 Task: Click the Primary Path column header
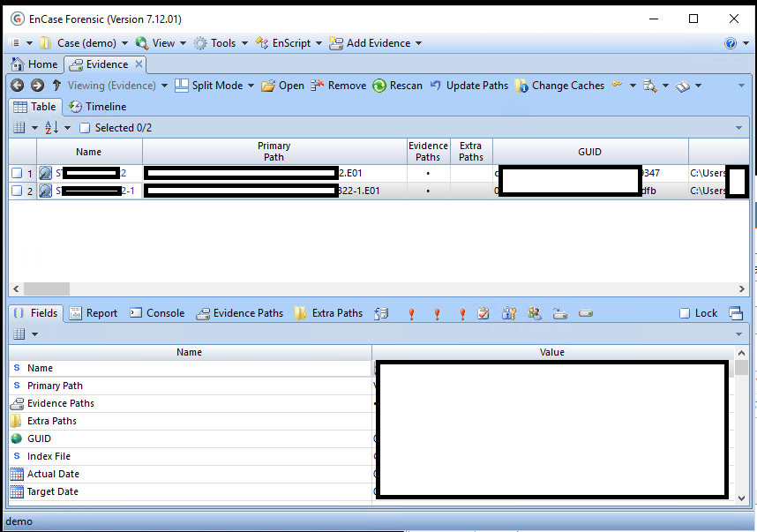pyautogui.click(x=274, y=152)
